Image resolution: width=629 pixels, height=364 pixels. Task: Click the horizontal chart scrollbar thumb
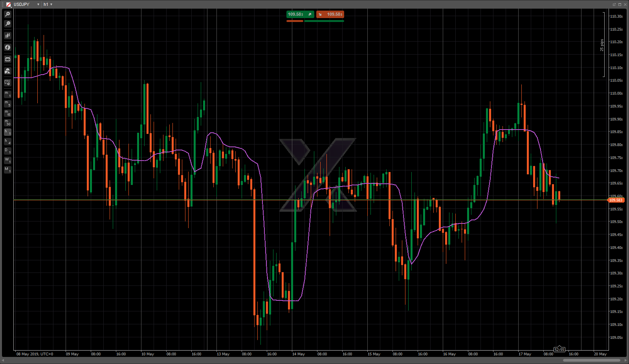point(591,360)
